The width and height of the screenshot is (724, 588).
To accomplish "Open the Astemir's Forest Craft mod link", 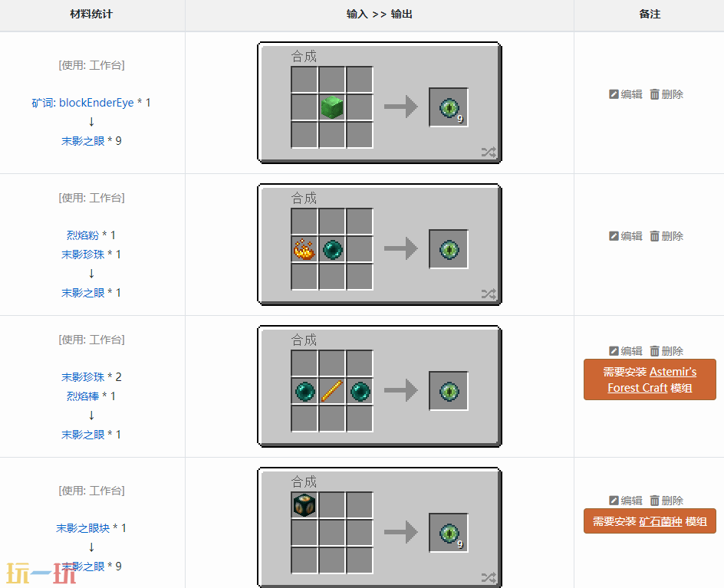I will pos(652,379).
